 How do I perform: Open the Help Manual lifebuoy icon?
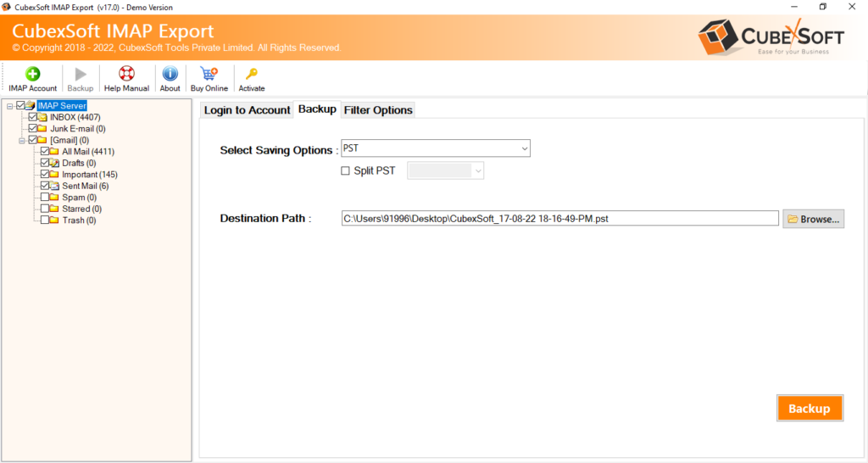(x=127, y=74)
